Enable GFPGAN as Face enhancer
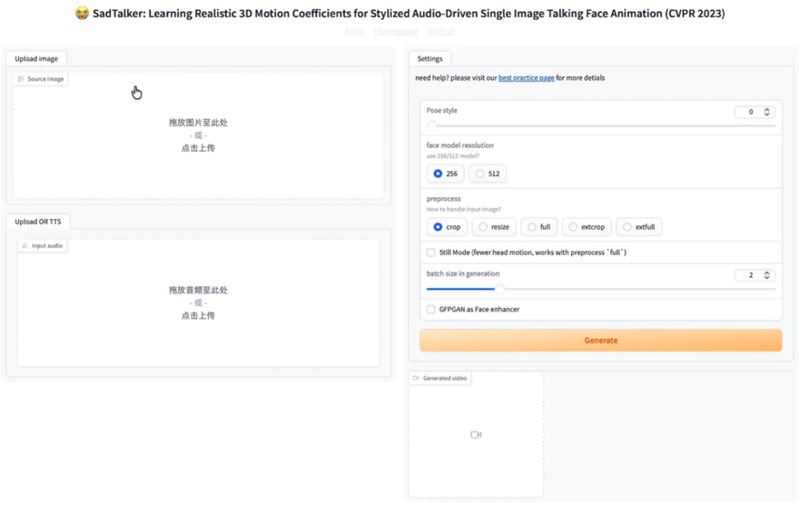Viewport: 799px width, 507px height. point(431,310)
